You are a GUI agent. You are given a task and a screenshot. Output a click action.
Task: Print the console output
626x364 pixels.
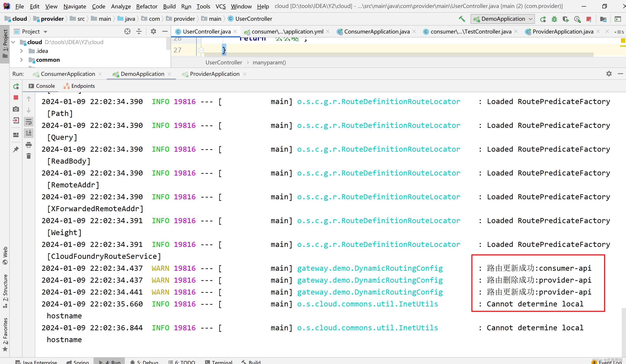[29, 145]
